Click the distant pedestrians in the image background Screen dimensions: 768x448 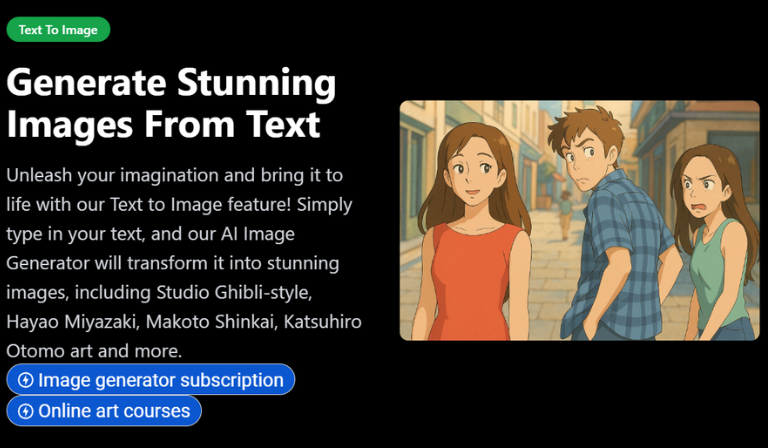pyautogui.click(x=566, y=208)
